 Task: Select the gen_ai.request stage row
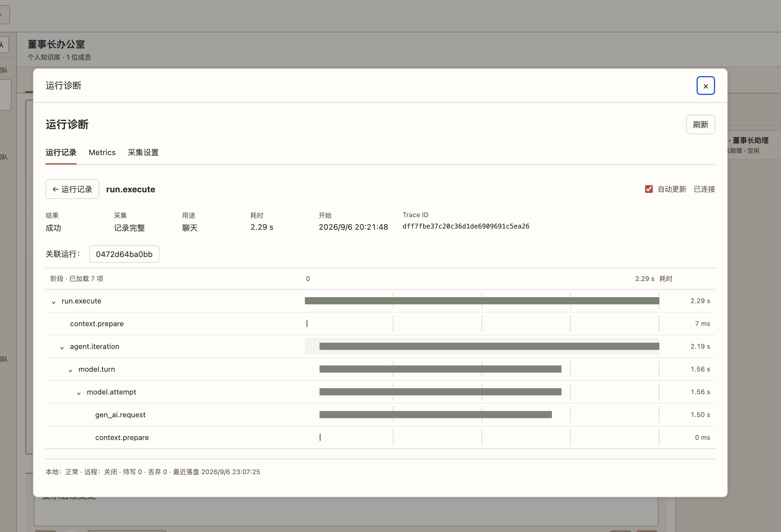click(380, 415)
